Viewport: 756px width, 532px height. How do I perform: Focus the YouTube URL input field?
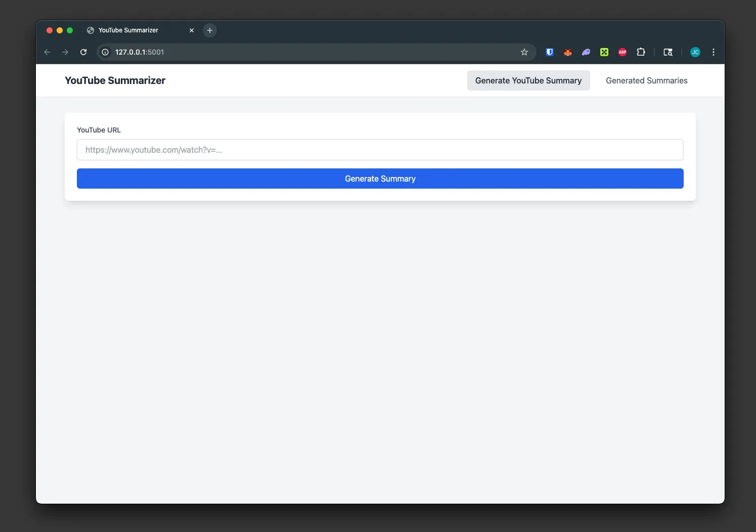click(x=380, y=150)
